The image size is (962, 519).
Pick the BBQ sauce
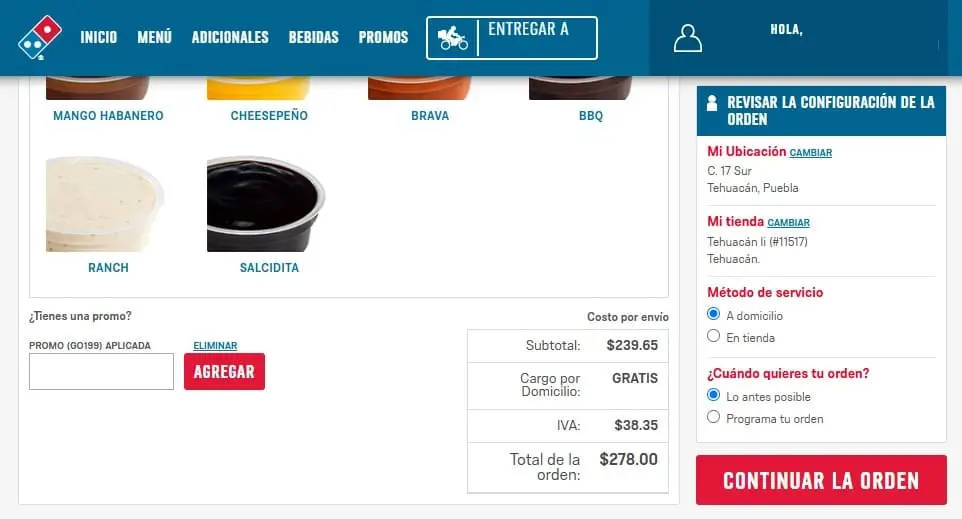click(x=591, y=115)
